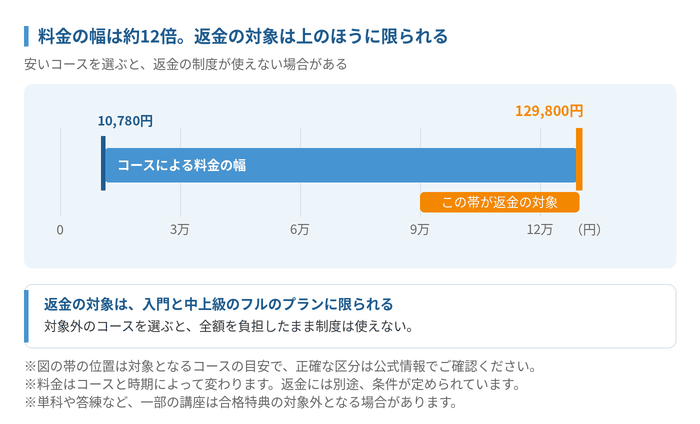The image size is (700, 424).
Task: Click the blue コースによる料金の幅 bar
Action: 341,165
